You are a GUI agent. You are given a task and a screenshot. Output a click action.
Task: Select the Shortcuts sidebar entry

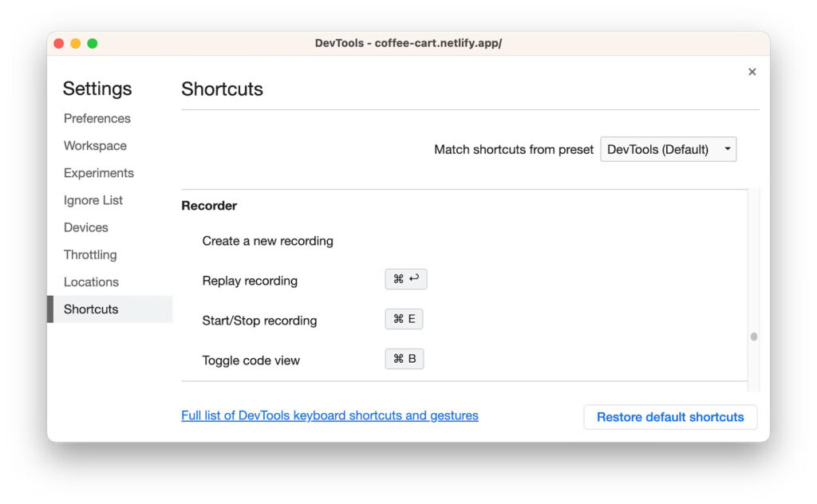(90, 309)
